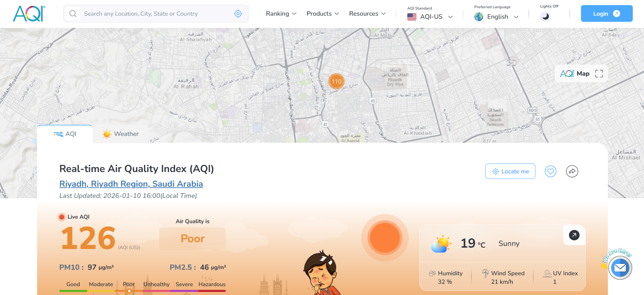Click the Riyadh Dry Port map label
Image resolution: width=644 pixels, height=295 pixels.
(395, 77)
